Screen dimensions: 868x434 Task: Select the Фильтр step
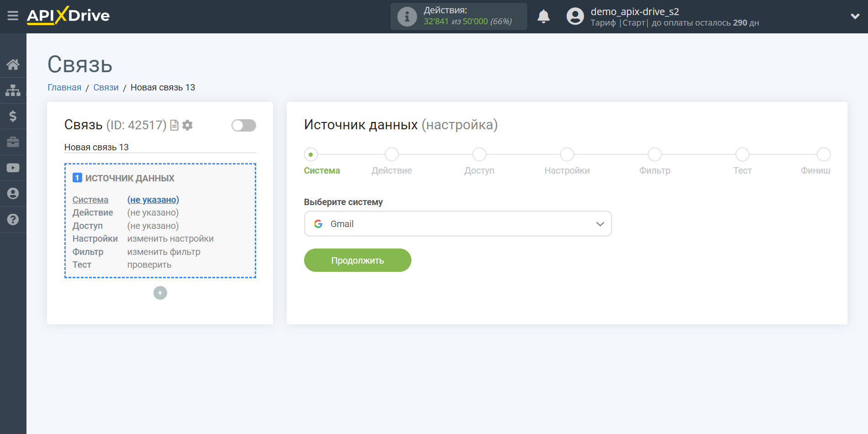[x=655, y=154]
